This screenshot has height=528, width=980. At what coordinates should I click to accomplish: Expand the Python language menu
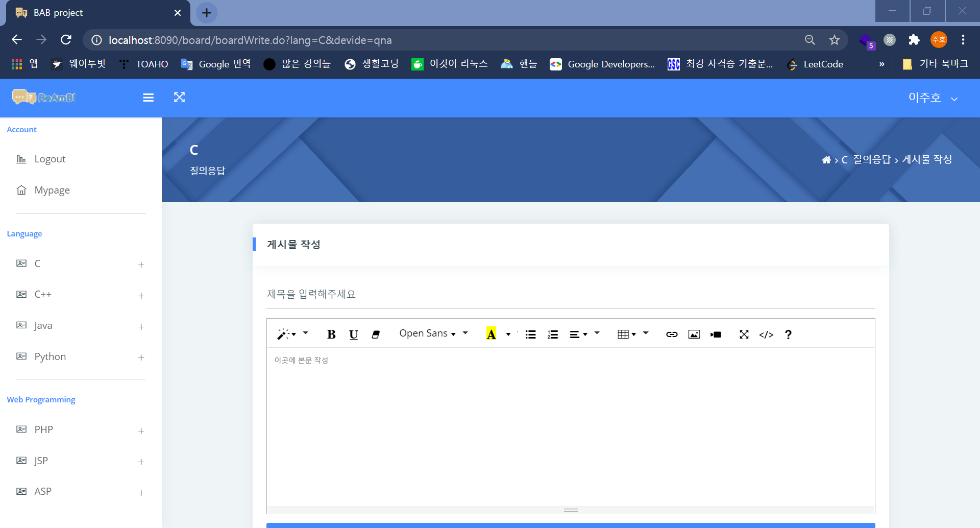[81, 356]
